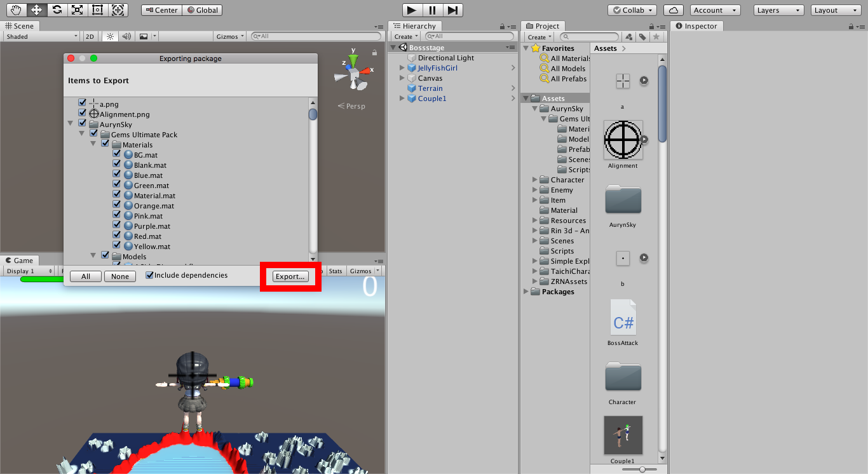The image size is (868, 474).
Task: Select the Scale tool
Action: pos(77,10)
